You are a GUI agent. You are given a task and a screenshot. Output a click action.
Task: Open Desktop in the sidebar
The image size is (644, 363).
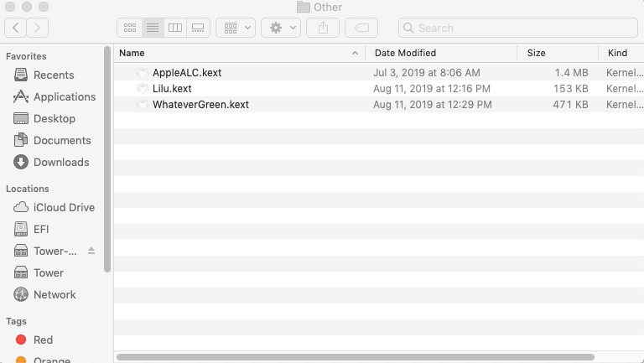coord(44,119)
